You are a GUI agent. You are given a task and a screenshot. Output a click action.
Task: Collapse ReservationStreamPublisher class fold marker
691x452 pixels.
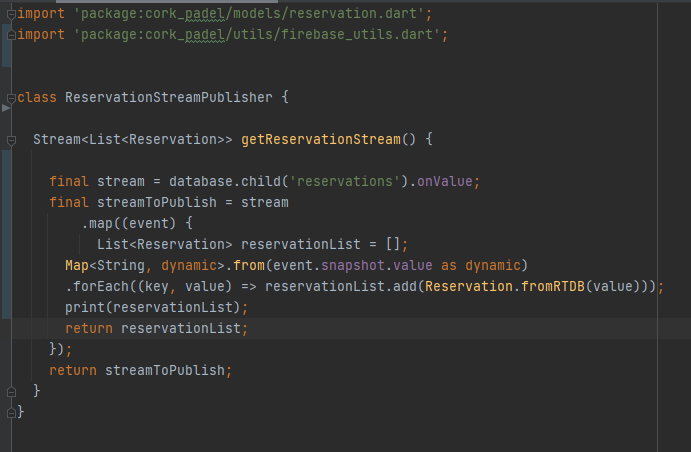click(x=11, y=98)
